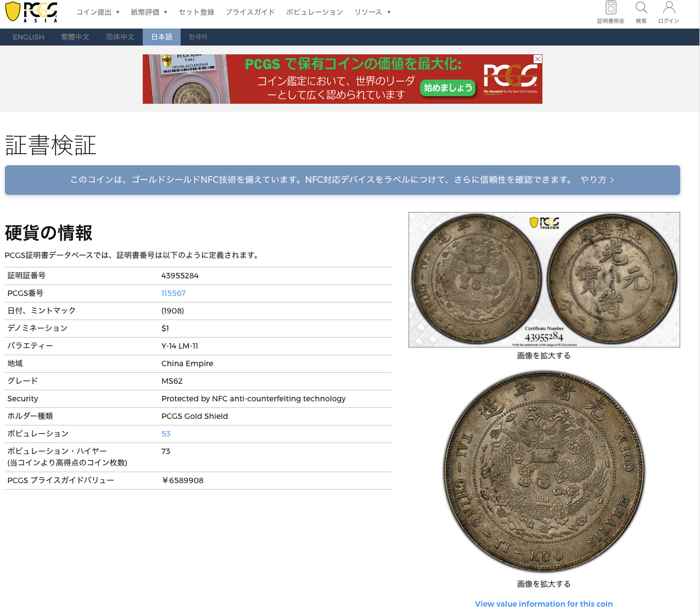
Task: Open the ポピュレーション menu item
Action: click(x=315, y=12)
